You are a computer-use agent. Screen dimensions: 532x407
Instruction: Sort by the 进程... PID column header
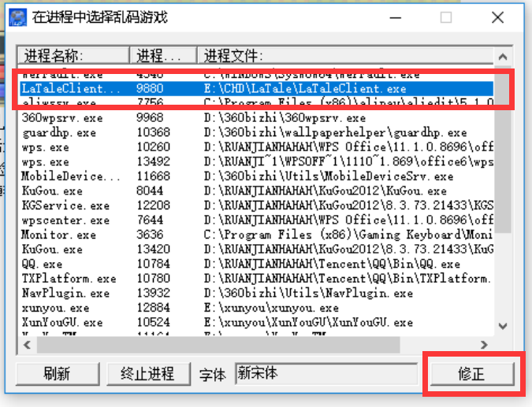click(x=163, y=55)
